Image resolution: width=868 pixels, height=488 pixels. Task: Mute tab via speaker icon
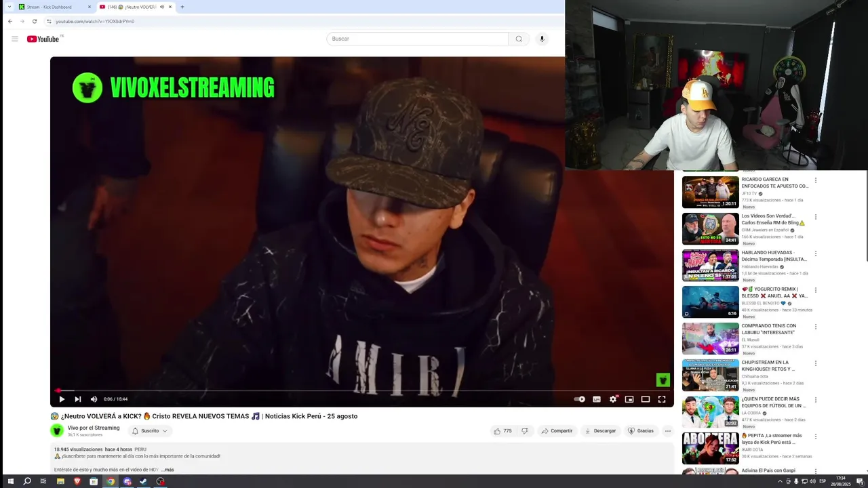pos(162,7)
